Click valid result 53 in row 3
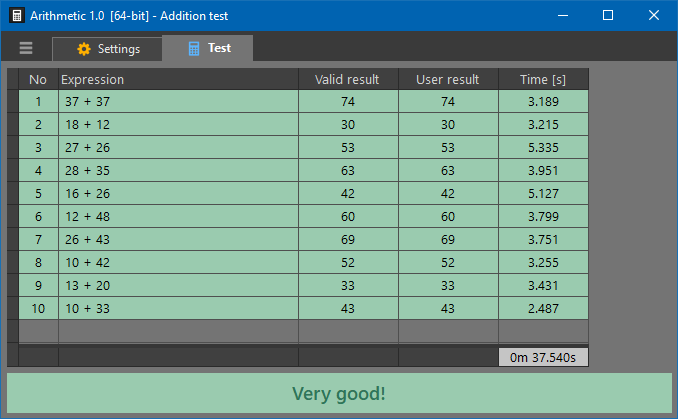This screenshot has height=419, width=678. pos(348,147)
